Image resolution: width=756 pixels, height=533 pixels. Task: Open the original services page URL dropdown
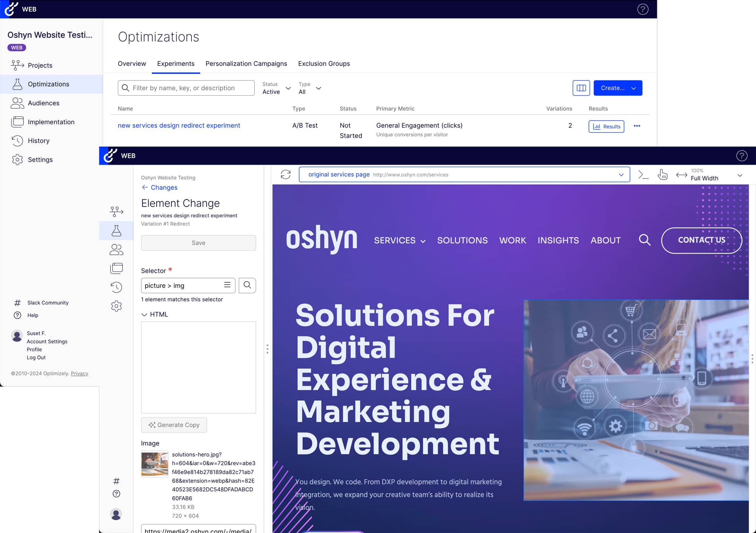464,174
